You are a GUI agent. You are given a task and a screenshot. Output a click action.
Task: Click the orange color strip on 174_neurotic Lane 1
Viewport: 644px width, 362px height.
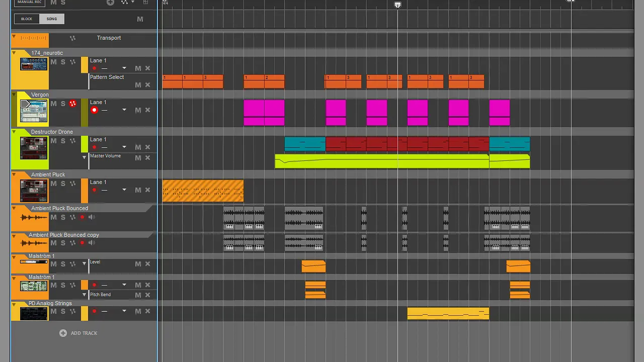tap(85, 65)
